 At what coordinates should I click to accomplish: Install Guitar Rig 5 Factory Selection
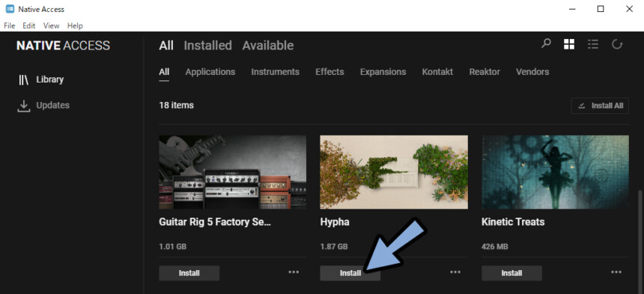click(x=189, y=273)
